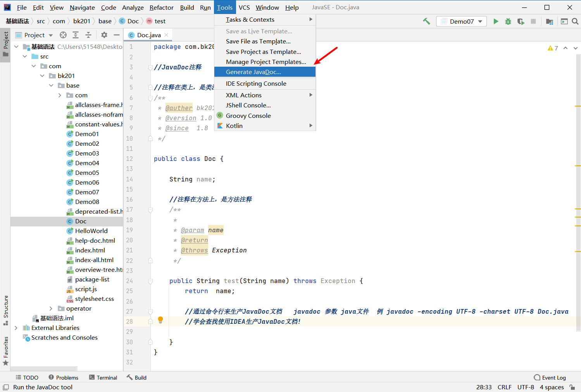Screen dimensions: 581x392
Task: Go to line via 28:33 indicator
Action: (x=484, y=387)
